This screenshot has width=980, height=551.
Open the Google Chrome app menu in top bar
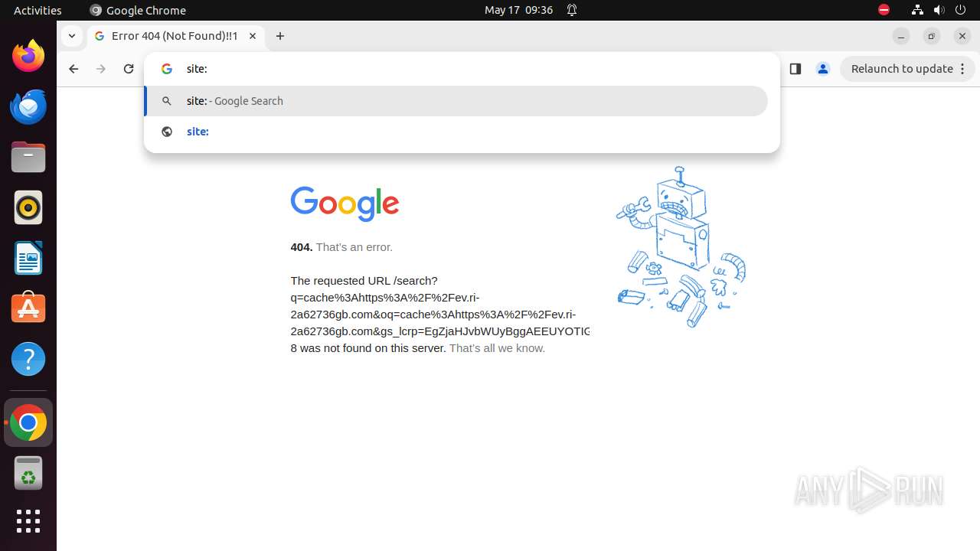point(138,10)
